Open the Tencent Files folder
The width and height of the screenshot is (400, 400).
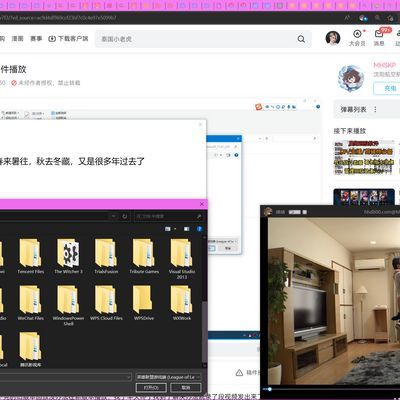pyautogui.click(x=30, y=256)
